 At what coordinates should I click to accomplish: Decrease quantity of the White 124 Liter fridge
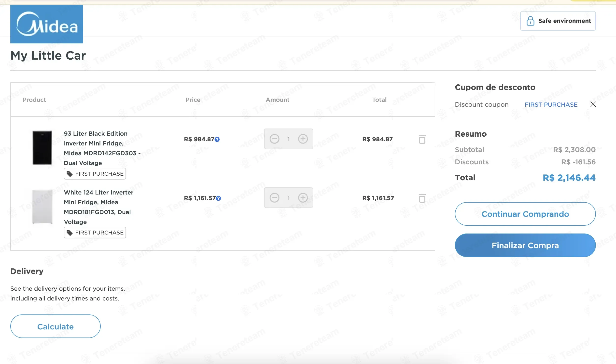[x=274, y=198]
